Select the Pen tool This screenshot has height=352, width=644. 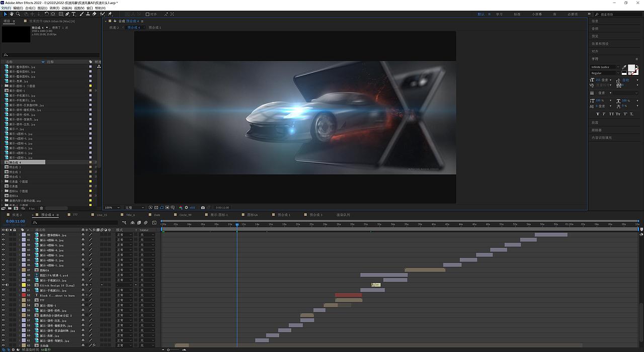click(x=67, y=14)
